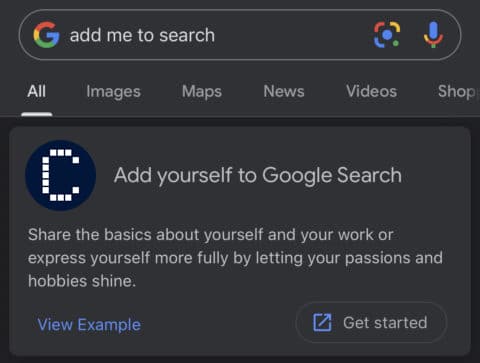Start voice search with the microphone icon
The image size is (480, 363).
tap(433, 35)
